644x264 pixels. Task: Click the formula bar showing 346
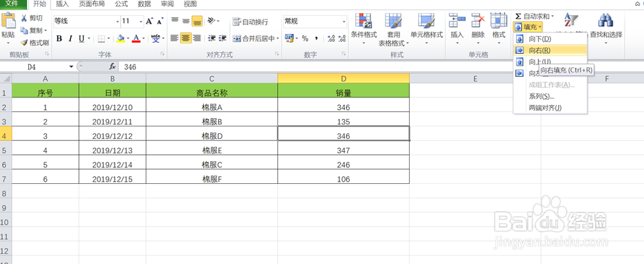tap(382, 66)
